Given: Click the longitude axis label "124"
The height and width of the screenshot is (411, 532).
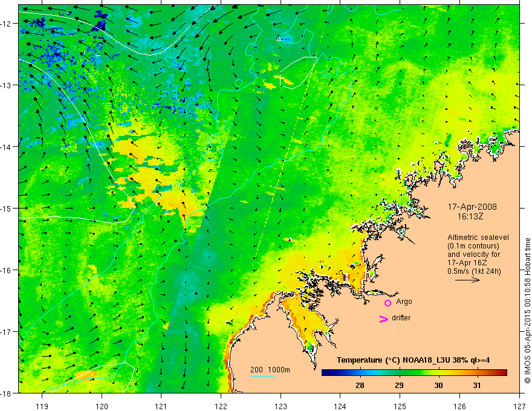Looking at the screenshot, I should click(340, 406).
